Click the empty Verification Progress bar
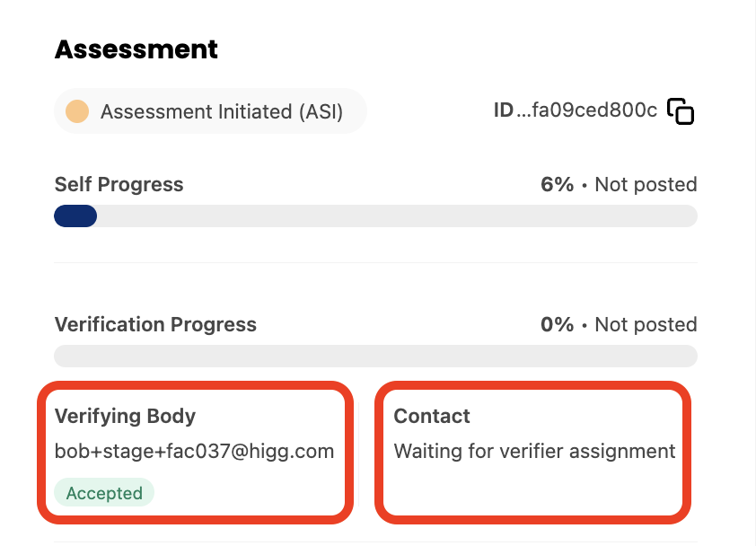The width and height of the screenshot is (756, 546). coord(375,356)
